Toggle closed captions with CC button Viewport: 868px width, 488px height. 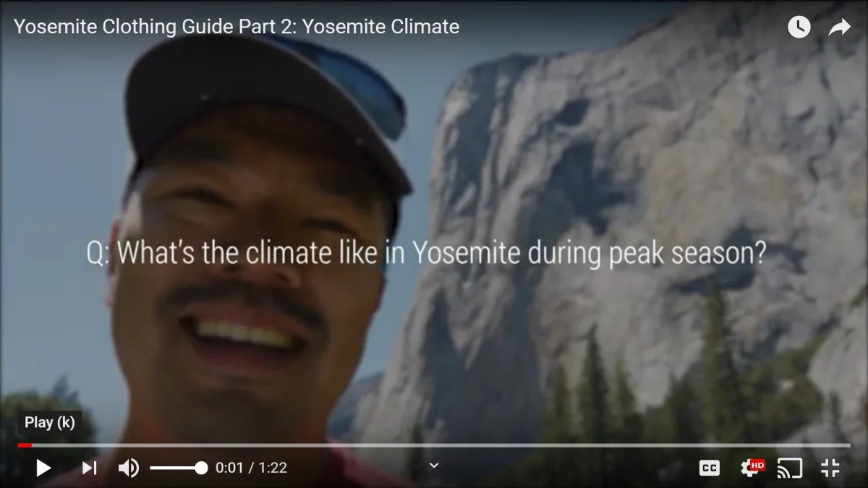(710, 468)
